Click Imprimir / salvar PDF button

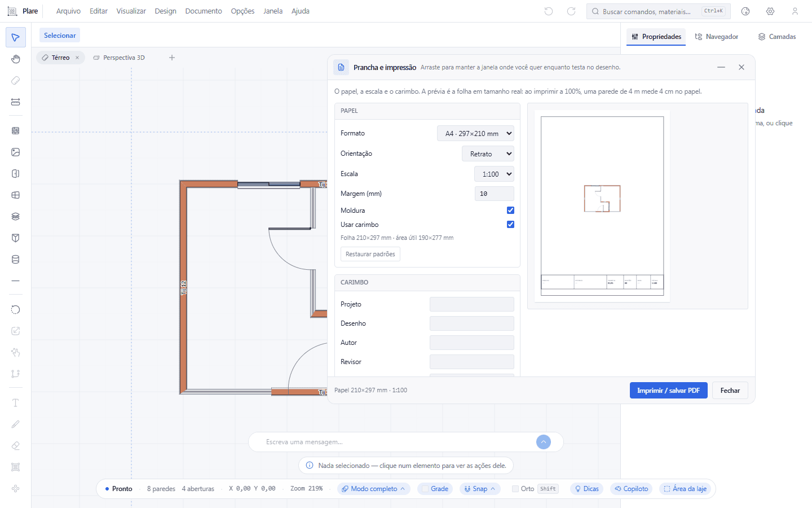(x=669, y=391)
